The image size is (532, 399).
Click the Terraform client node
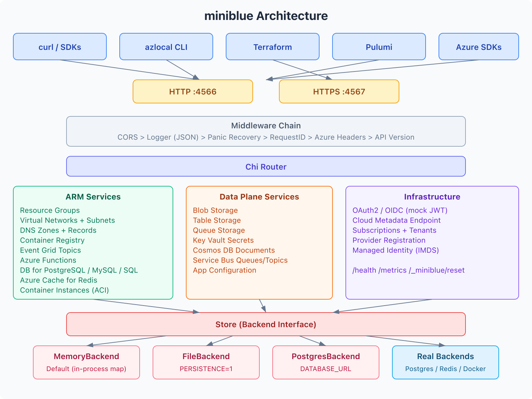coord(272,47)
